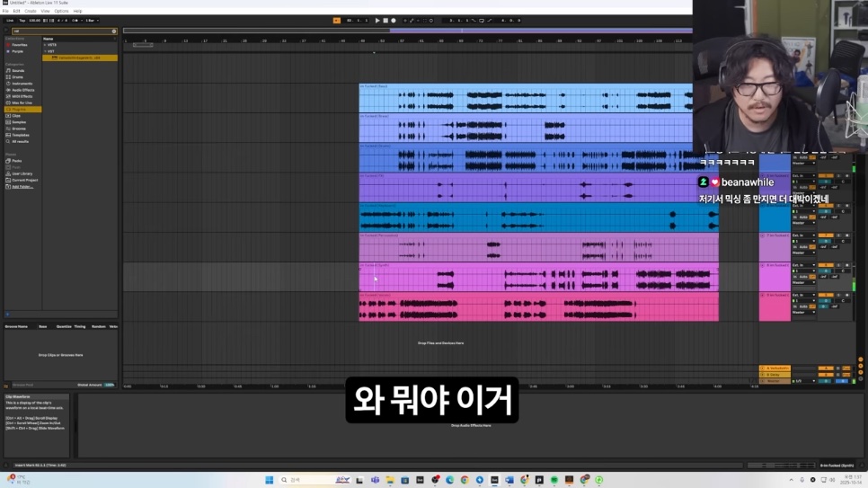Viewport: 868px width, 488px height.
Task: Select the Drums category in browser
Action: coord(18,77)
